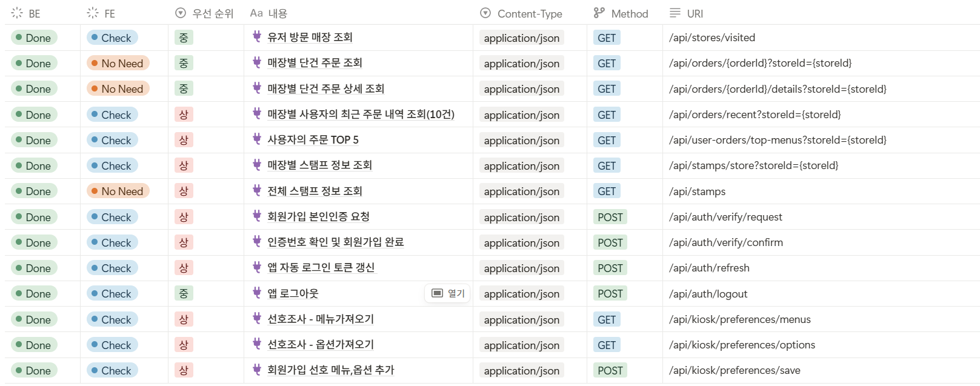Open the 유저 방문 매장 조회 page

click(310, 37)
